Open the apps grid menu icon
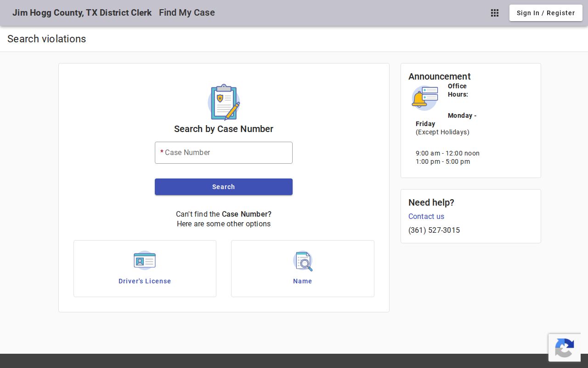588x368 pixels. (495, 13)
